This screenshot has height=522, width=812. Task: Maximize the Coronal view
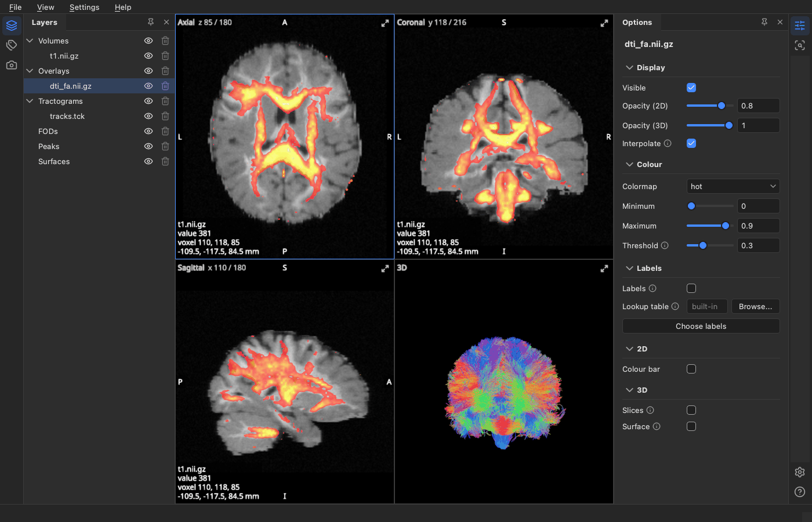click(604, 23)
